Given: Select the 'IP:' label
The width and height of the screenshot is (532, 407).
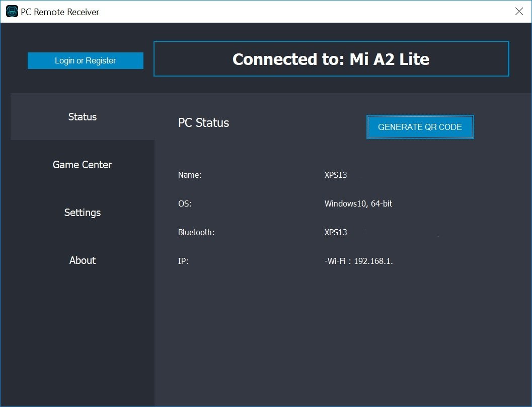Looking at the screenshot, I should [183, 261].
